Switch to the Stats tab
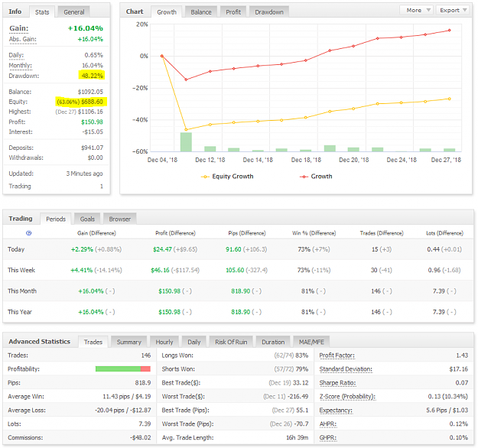Screen dimensions: 478x448 [42, 12]
